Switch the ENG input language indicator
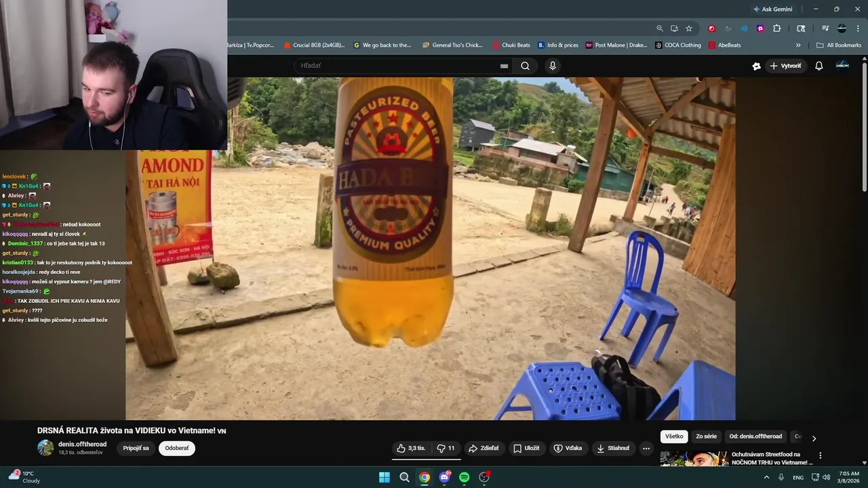Screen dimensions: 868x488 tap(798, 477)
